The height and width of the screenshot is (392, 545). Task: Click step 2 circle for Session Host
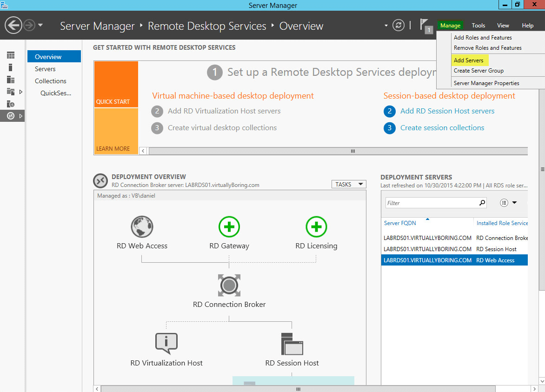point(390,111)
